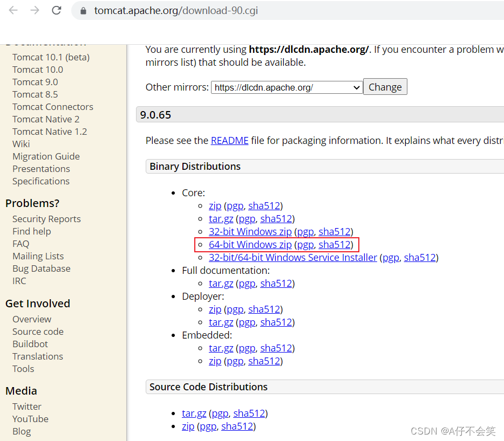Open the README link
Image resolution: width=504 pixels, height=441 pixels.
coord(229,140)
